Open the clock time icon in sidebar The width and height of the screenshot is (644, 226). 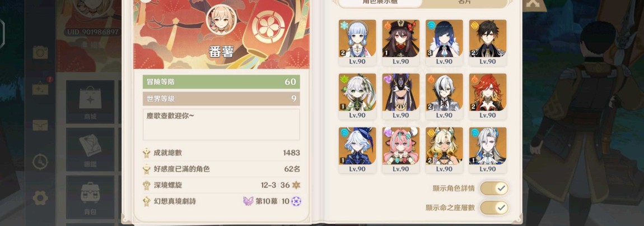click(40, 162)
